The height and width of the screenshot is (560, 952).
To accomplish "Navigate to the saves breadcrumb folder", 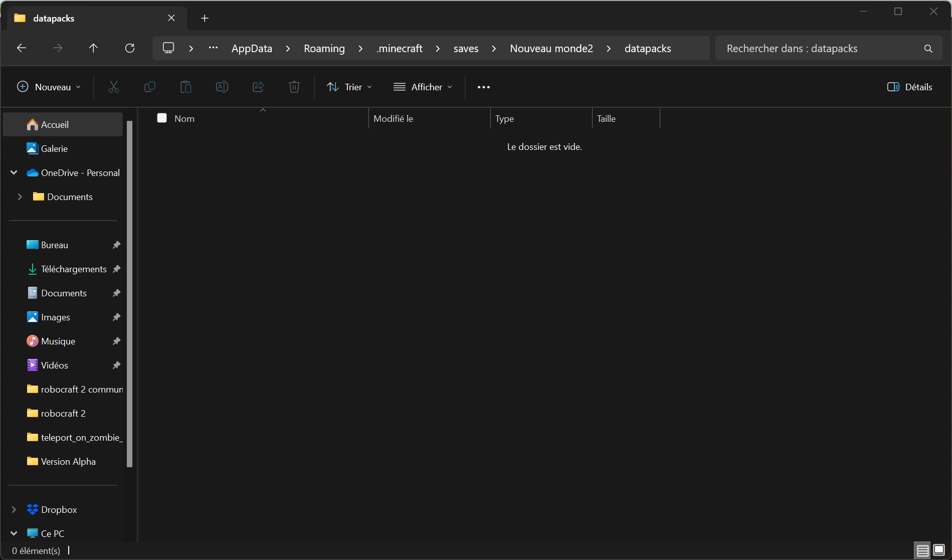I will pyautogui.click(x=466, y=49).
